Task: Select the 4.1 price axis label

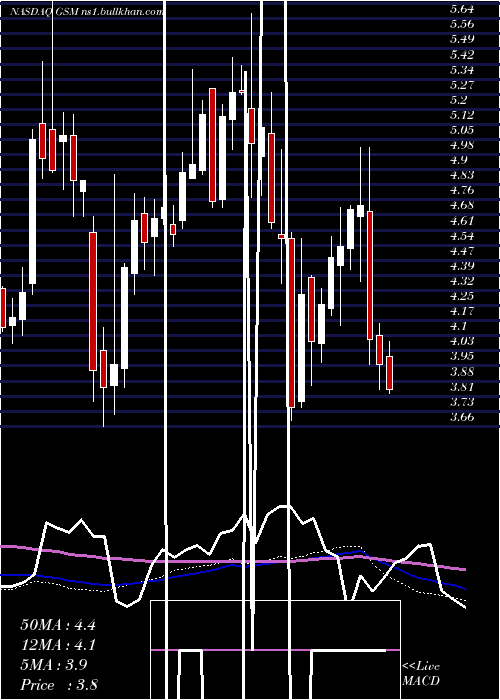Action: (x=458, y=326)
